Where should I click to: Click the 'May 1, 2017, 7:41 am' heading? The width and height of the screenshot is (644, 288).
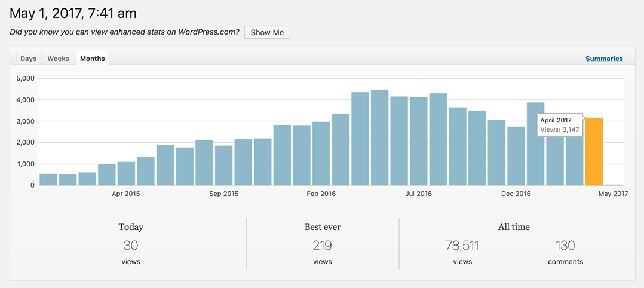pos(73,14)
